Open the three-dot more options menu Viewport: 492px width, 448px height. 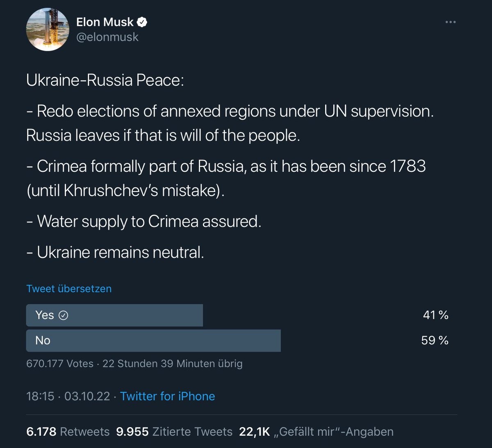[450, 22]
